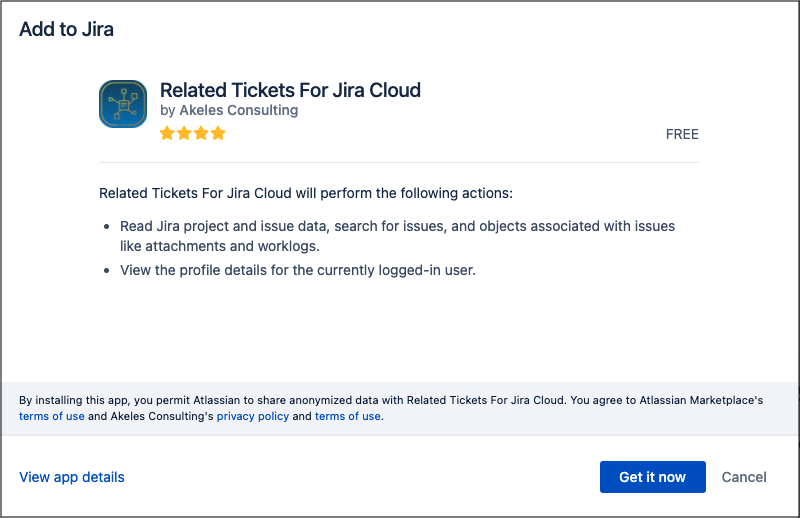
Task: Click the third rating star
Action: [x=201, y=133]
